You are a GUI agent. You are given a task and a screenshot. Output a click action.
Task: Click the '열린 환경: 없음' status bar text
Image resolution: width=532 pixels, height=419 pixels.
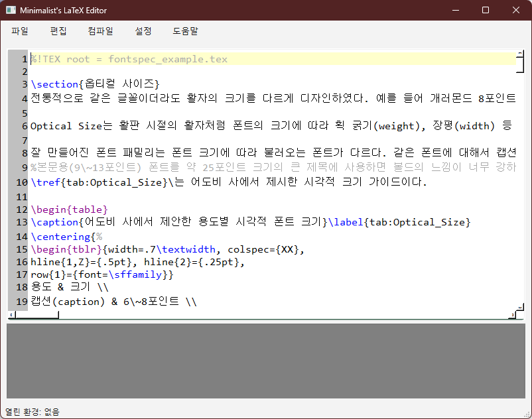click(33, 412)
